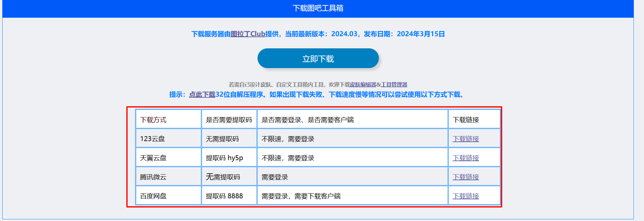Click the 是否需要登录、是否需要客户端 column header
Viewport: 644px width, 221px height.
(308, 120)
